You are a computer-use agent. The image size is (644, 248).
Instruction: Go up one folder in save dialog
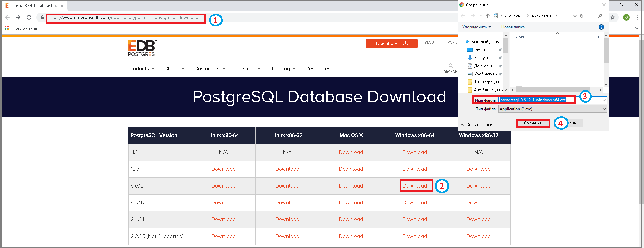[488, 16]
